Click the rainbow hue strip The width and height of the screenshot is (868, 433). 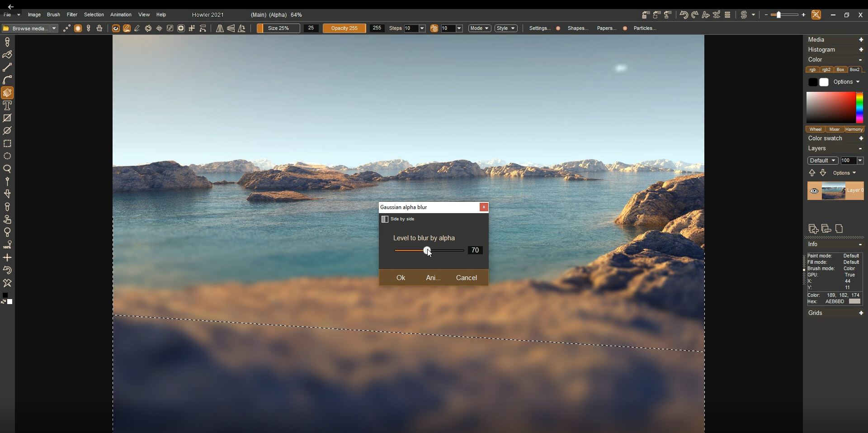[859, 107]
